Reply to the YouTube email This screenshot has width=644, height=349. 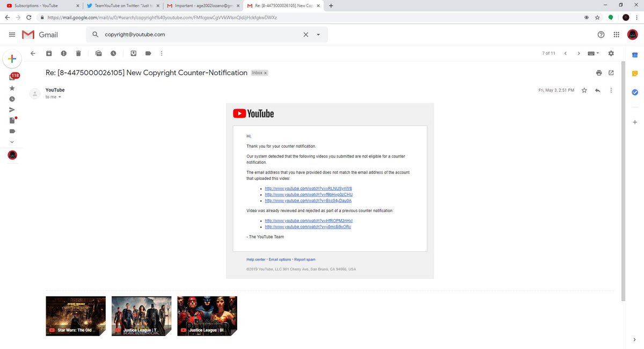pyautogui.click(x=598, y=90)
